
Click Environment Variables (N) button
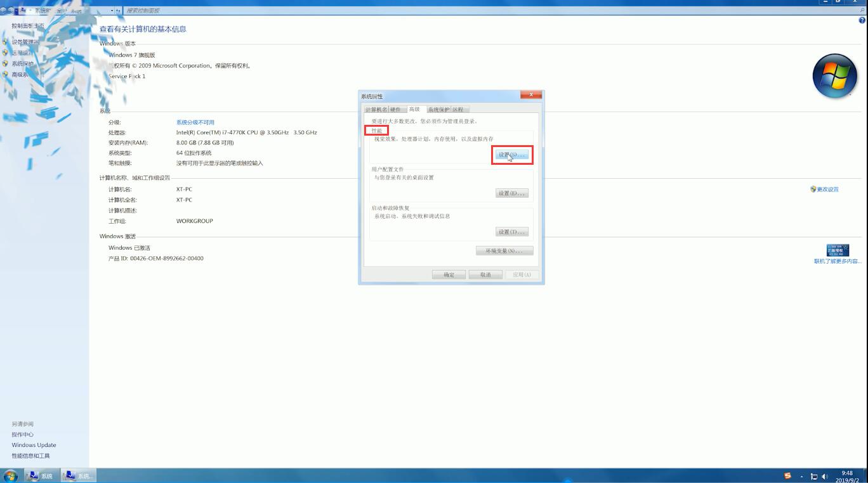(504, 251)
